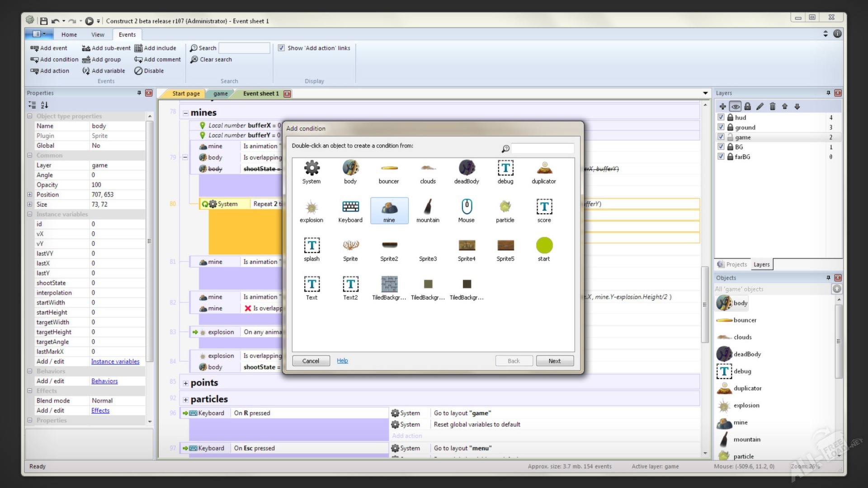Select the duplicator object icon
868x488 pixels.
[x=544, y=169]
